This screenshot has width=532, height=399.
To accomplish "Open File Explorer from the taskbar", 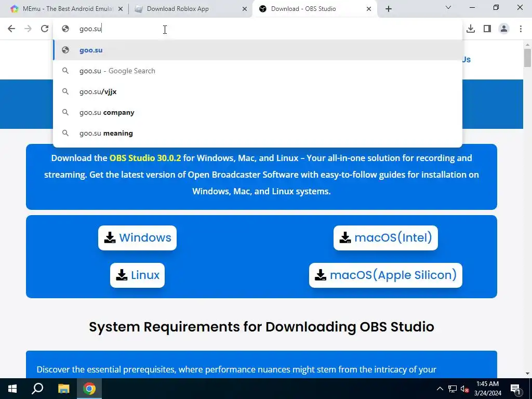I will click(x=63, y=389).
